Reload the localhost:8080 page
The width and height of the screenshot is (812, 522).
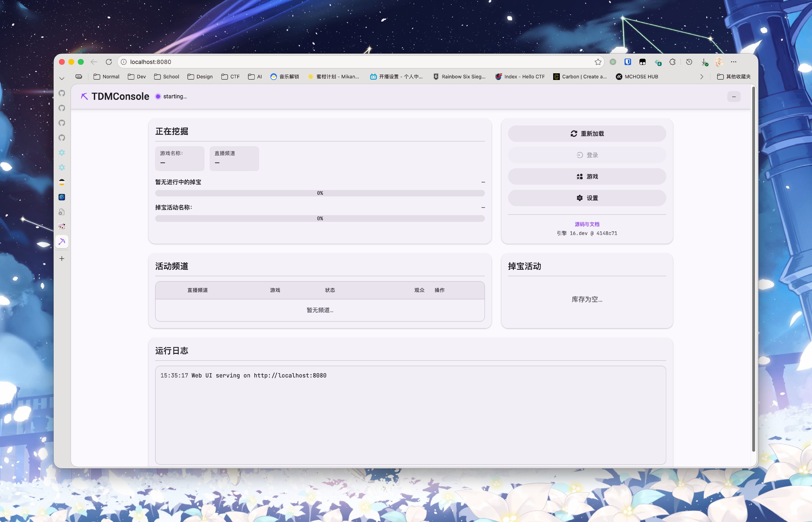click(109, 62)
